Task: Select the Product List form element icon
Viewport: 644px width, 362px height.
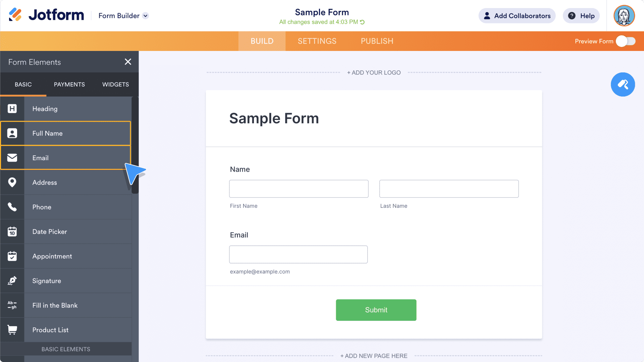Action: coord(12,330)
